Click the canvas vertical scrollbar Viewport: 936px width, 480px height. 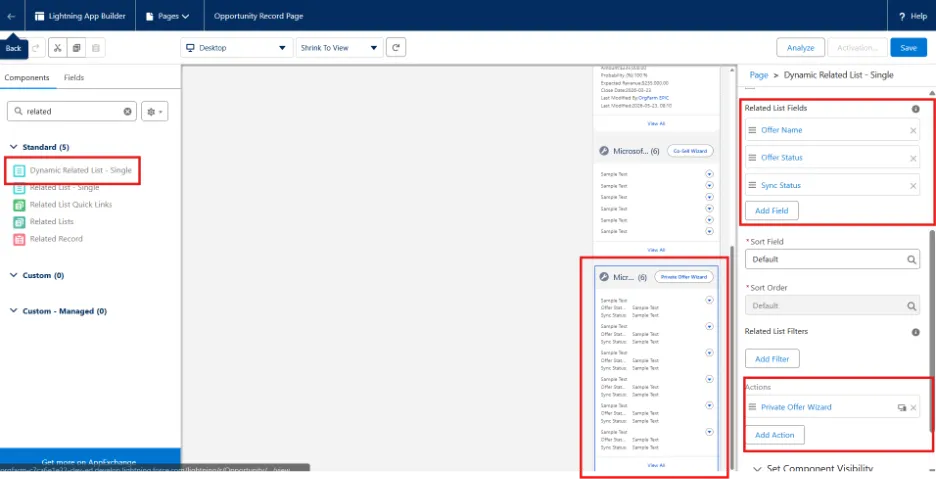click(732, 358)
